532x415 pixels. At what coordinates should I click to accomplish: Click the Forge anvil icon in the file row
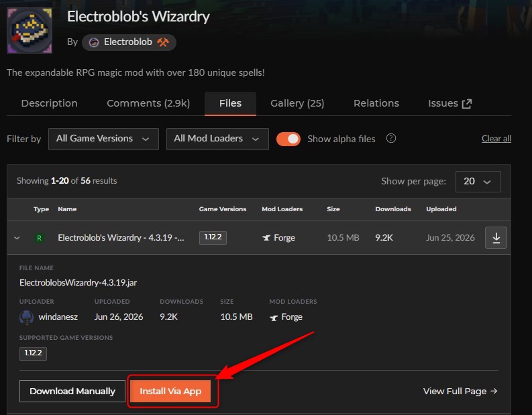(x=266, y=238)
